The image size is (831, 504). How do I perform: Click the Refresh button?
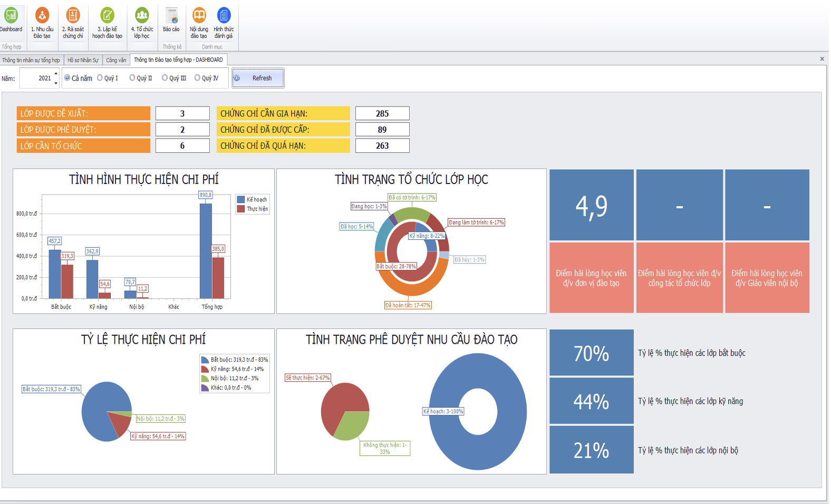258,78
